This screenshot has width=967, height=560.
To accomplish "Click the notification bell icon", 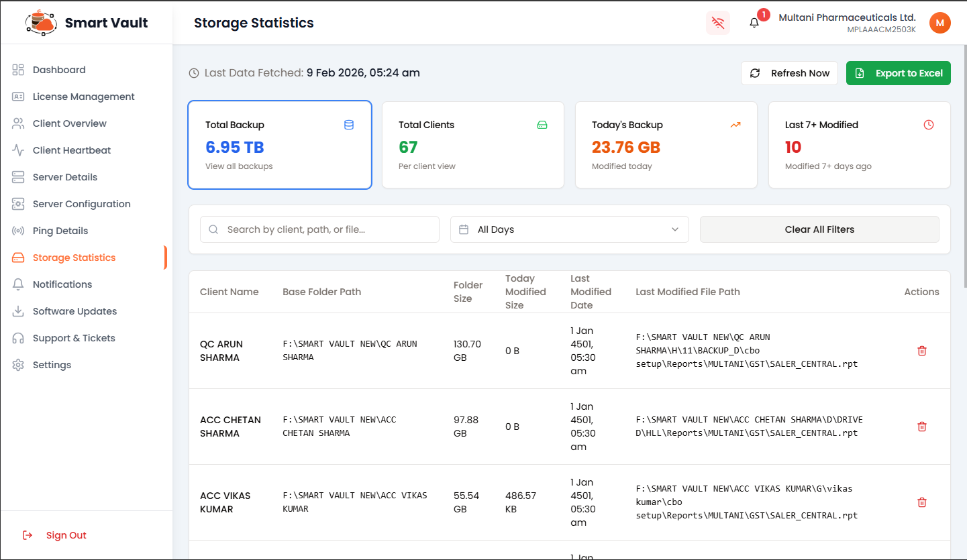I will pos(753,22).
